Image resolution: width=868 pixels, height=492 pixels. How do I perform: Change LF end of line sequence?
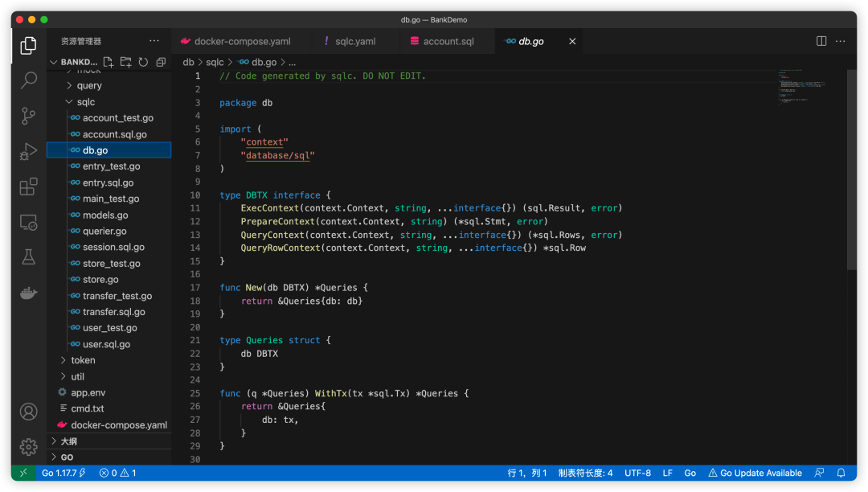668,474
